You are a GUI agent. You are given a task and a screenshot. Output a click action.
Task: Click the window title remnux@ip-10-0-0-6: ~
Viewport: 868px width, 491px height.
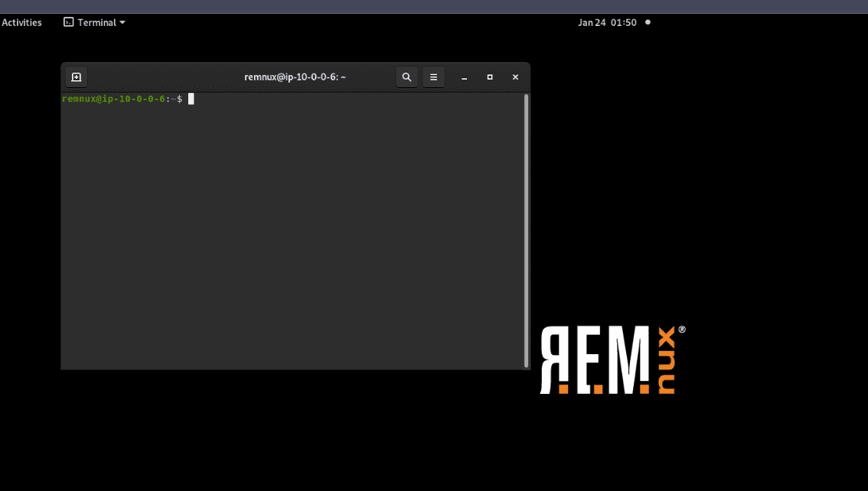(x=295, y=77)
